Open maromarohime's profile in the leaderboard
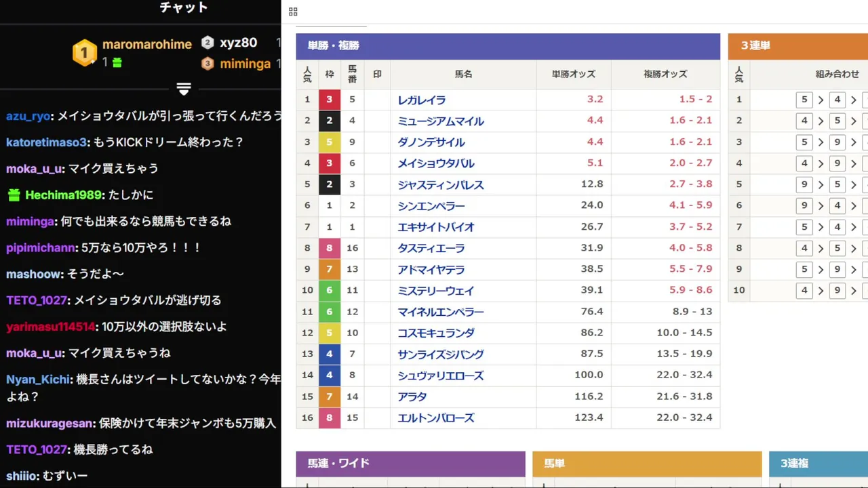 pos(147,44)
